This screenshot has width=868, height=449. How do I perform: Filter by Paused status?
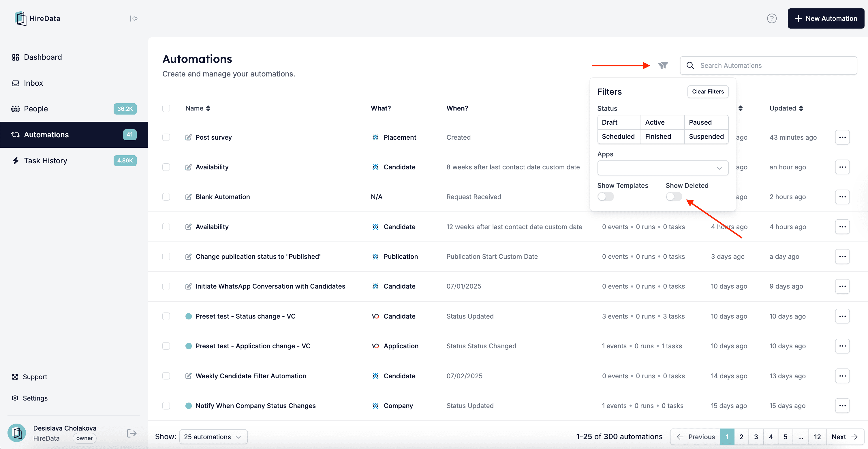coord(706,122)
